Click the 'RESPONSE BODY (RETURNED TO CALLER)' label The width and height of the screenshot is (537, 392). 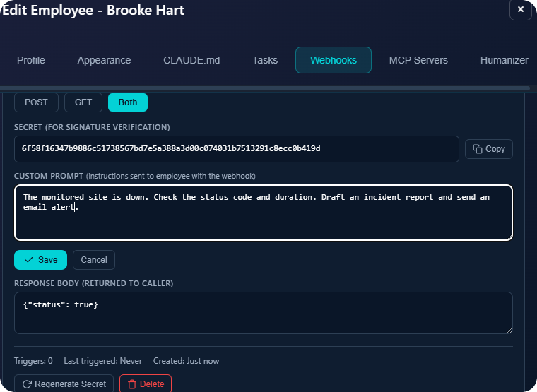pyautogui.click(x=93, y=283)
